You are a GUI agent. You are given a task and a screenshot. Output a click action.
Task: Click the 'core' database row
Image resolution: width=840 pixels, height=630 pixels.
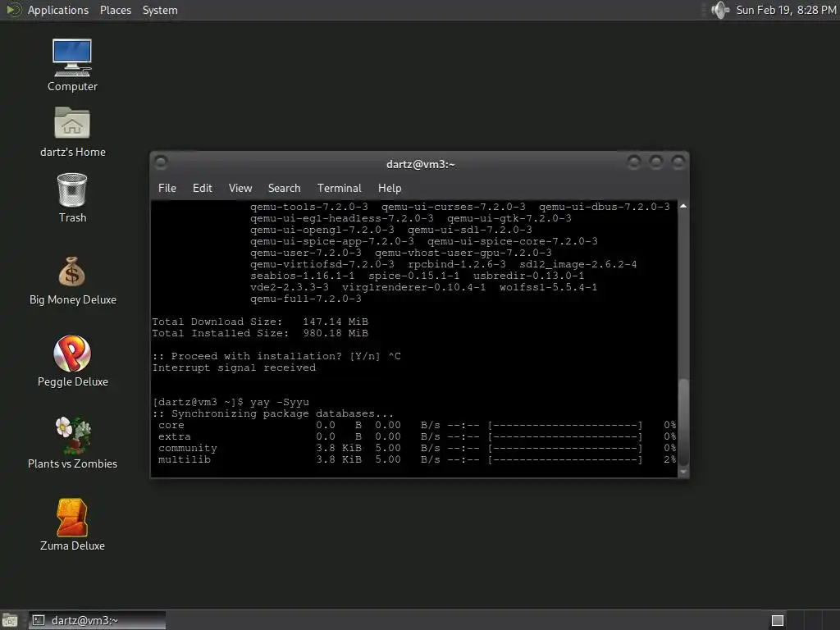[x=417, y=426]
